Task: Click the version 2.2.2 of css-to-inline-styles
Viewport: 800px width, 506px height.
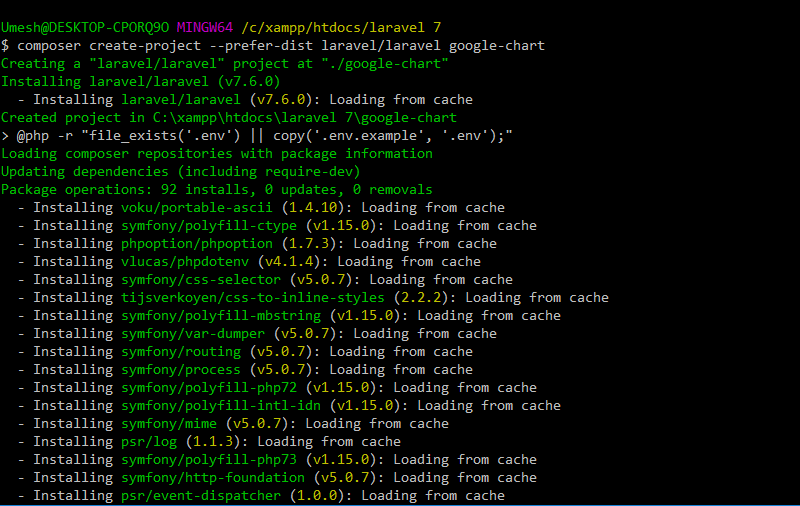Action: click(421, 298)
